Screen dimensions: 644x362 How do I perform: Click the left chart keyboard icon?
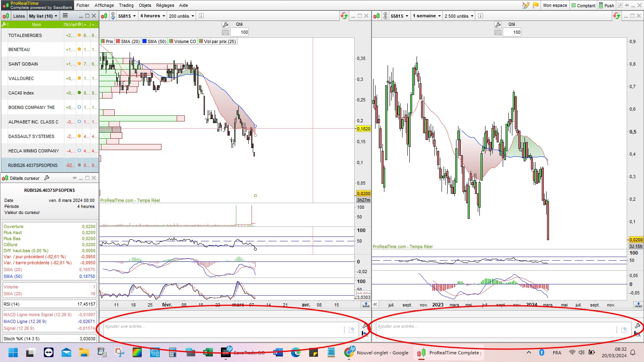click(x=225, y=32)
